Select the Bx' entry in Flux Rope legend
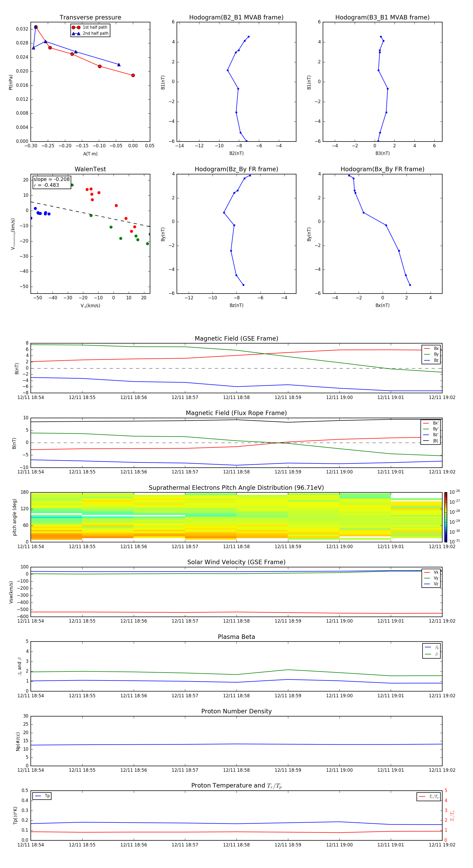Viewport: 473px width, 868px height. coord(431,423)
